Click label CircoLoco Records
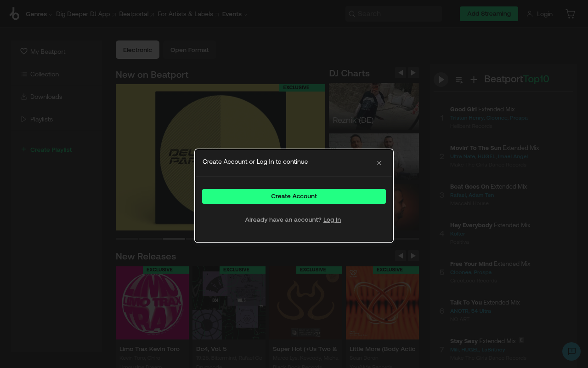588x368 pixels. [x=474, y=281]
